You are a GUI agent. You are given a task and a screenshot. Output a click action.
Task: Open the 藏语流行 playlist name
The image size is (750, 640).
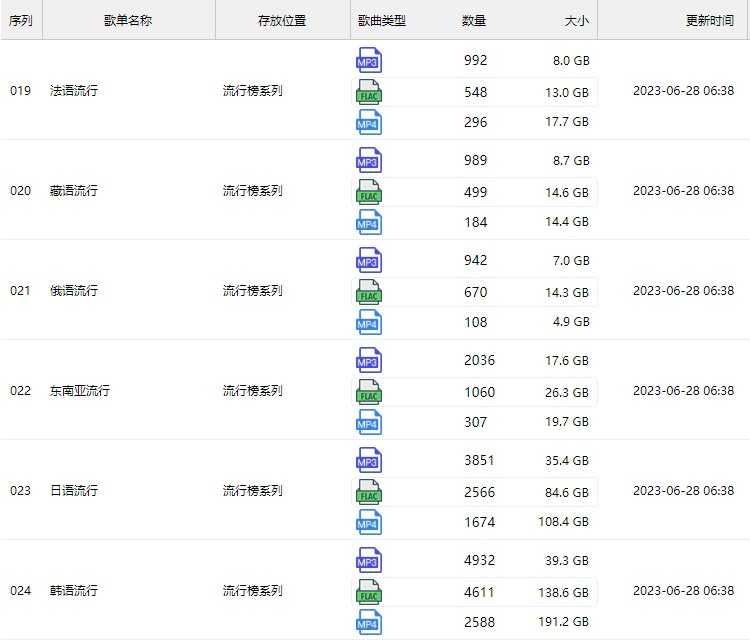pos(74,190)
